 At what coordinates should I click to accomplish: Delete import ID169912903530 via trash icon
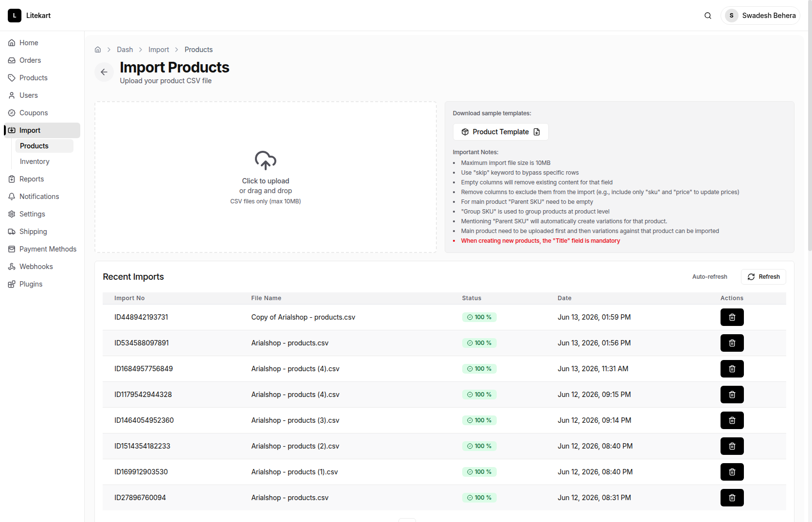coord(732,472)
